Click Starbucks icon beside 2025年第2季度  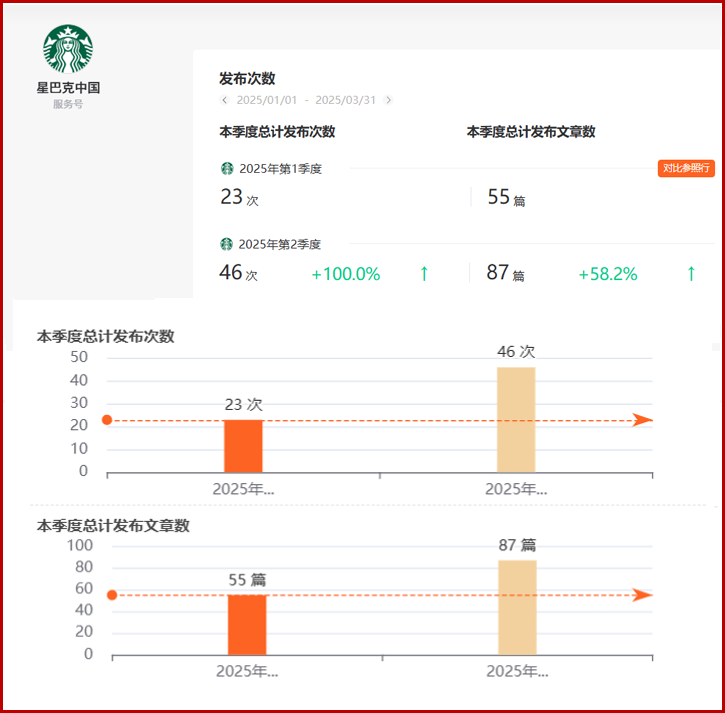226,244
